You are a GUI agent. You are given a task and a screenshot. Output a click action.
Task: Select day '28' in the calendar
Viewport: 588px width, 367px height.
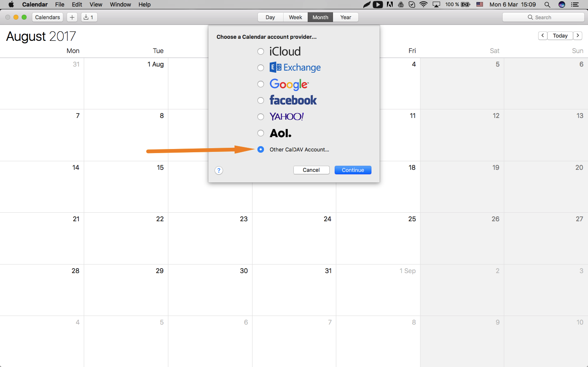[42, 290]
